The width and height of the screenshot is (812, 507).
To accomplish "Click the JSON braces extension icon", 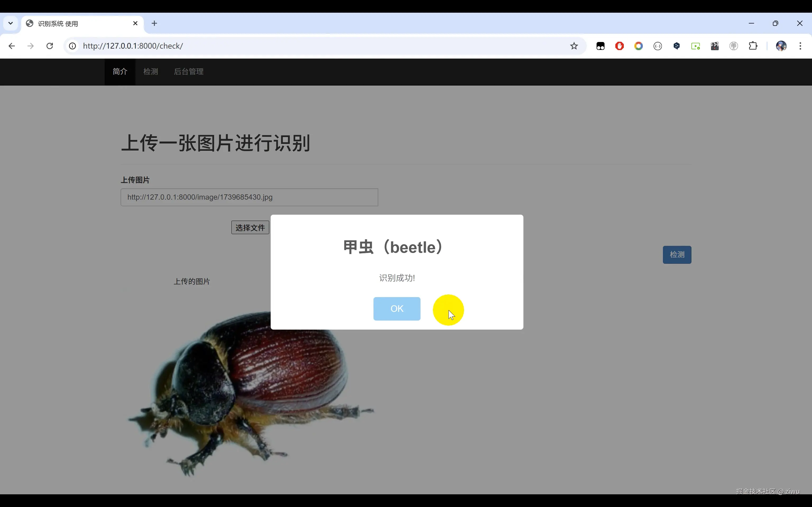I will point(658,46).
